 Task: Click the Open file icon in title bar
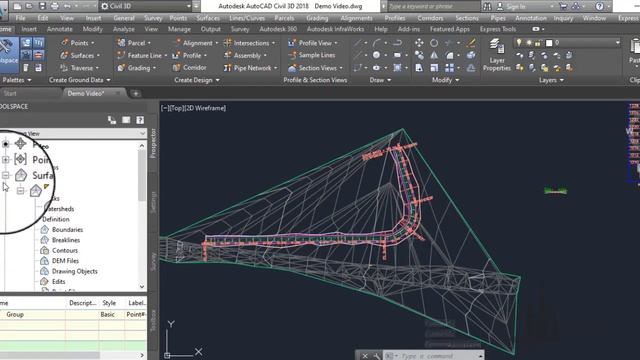(29, 7)
